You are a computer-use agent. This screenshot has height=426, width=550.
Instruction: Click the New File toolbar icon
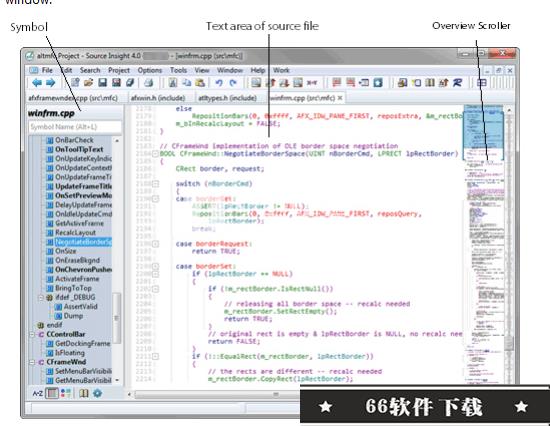75,83
